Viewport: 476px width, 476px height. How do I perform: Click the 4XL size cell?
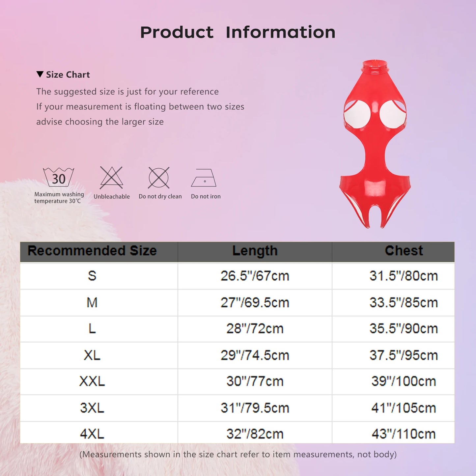[92, 434]
